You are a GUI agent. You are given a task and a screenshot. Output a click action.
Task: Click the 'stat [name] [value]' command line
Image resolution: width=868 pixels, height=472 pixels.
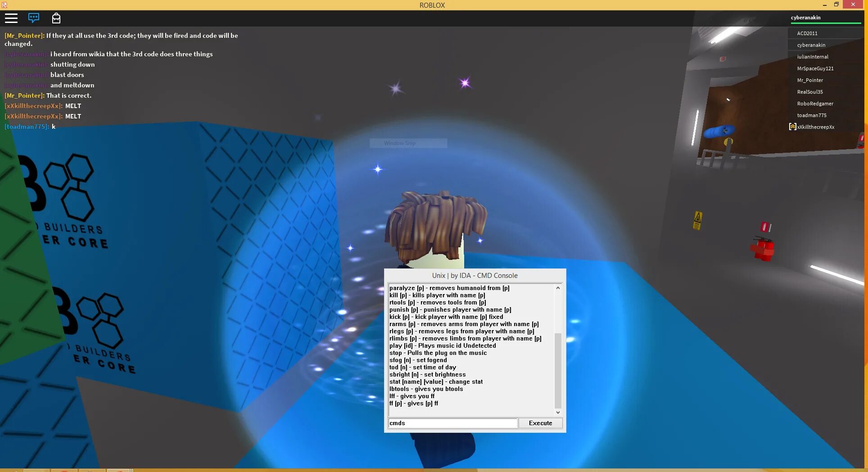436,381
